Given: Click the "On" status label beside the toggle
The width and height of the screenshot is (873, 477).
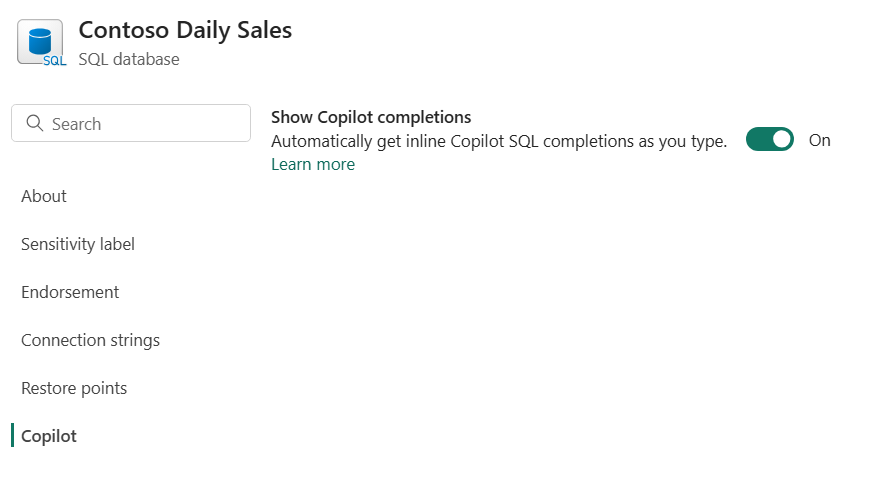Looking at the screenshot, I should [819, 140].
